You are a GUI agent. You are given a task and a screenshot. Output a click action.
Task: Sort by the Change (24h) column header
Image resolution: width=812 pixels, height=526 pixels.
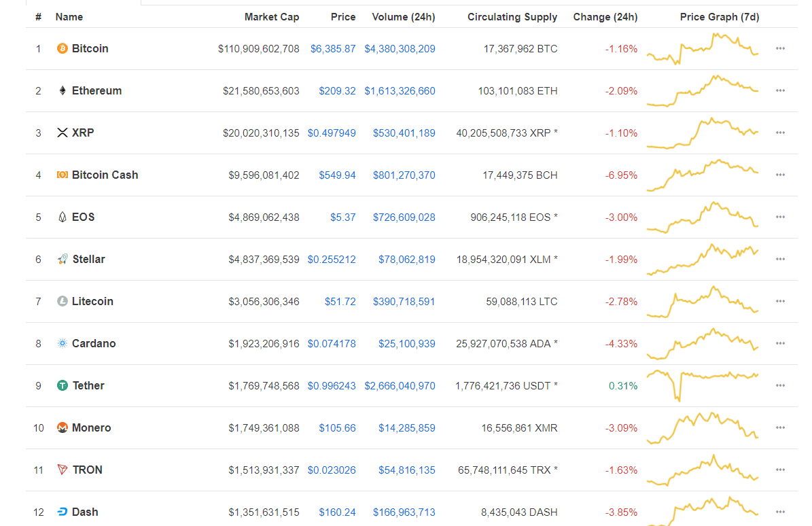pos(605,17)
